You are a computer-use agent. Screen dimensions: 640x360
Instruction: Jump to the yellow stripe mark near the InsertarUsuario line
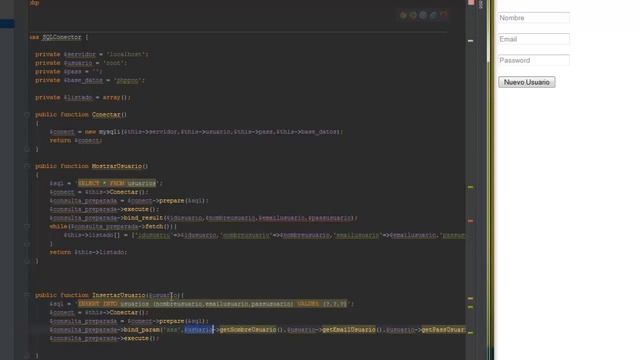471,299
